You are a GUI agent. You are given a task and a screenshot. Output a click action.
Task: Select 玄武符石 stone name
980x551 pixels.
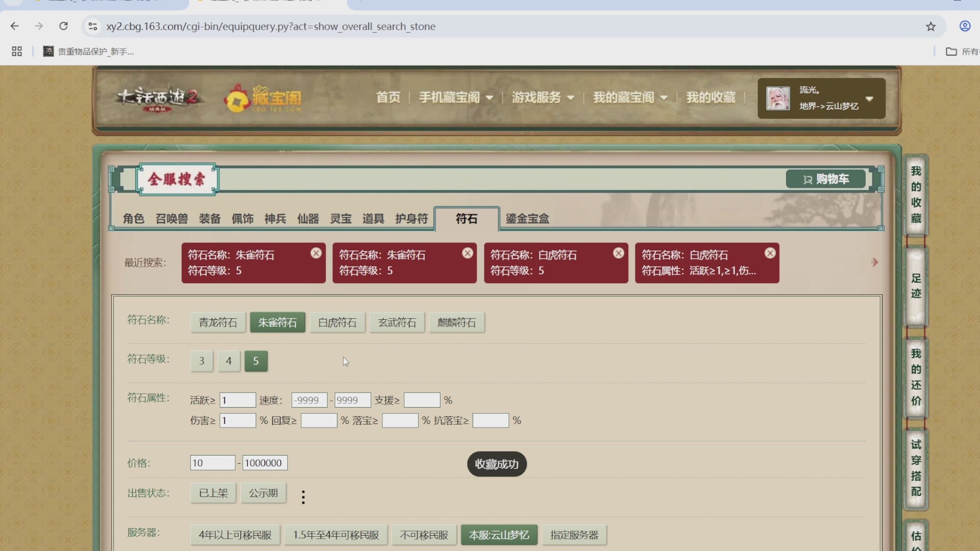pos(397,322)
